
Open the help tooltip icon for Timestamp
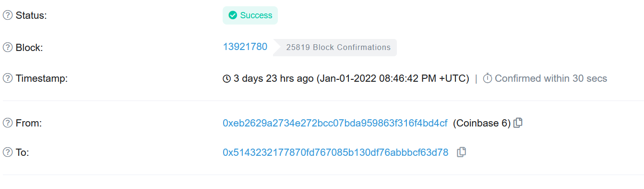(8, 78)
